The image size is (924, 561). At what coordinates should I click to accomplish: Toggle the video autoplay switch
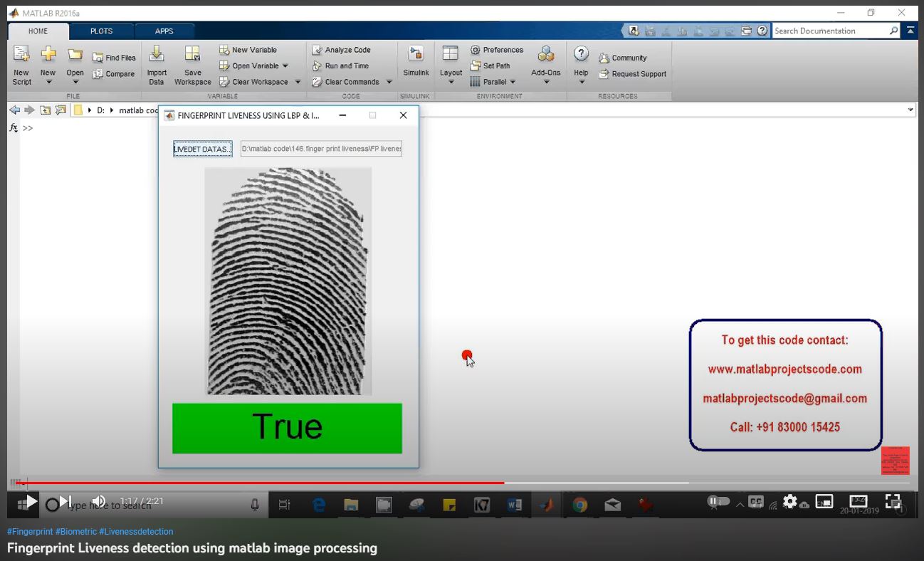(x=718, y=502)
